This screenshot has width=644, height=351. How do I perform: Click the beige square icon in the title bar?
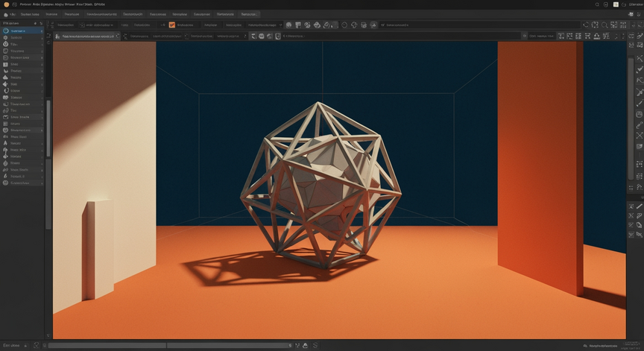point(616,4)
